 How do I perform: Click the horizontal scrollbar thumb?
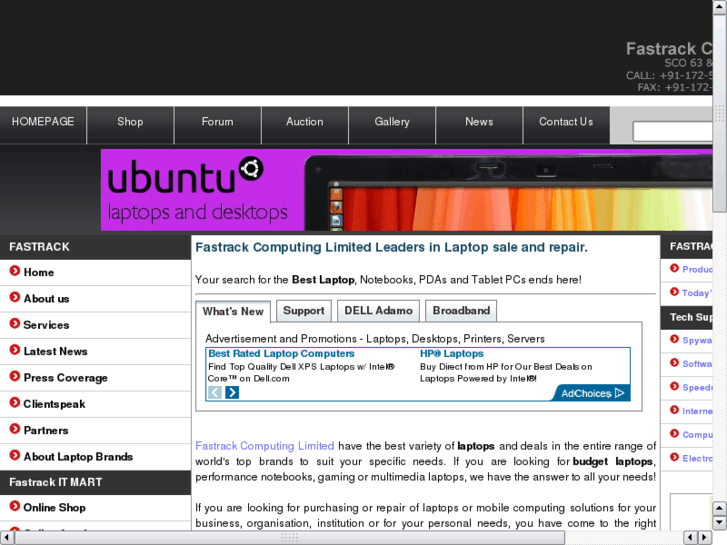[290, 538]
